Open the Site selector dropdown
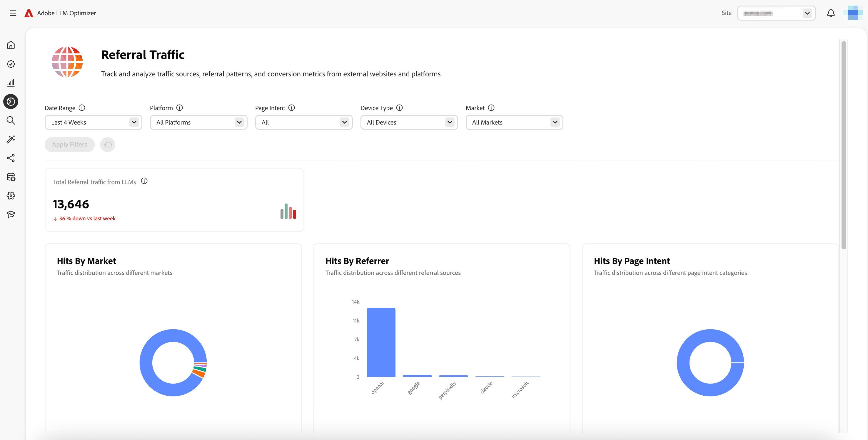868x440 pixels. (776, 13)
